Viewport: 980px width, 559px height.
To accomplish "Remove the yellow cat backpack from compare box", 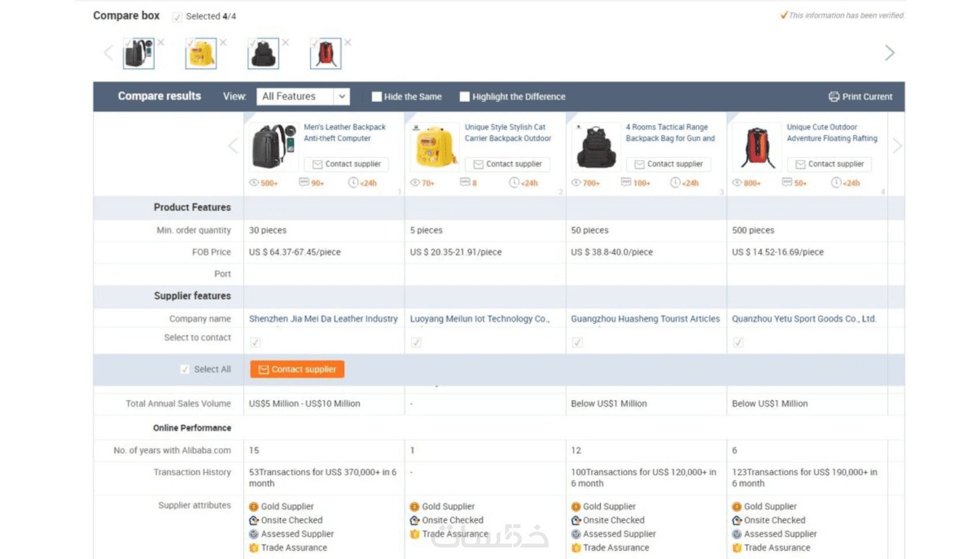I will 223,43.
